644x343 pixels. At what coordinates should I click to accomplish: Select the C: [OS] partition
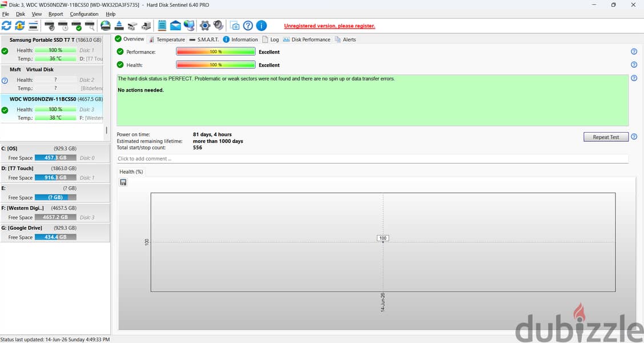(x=55, y=153)
